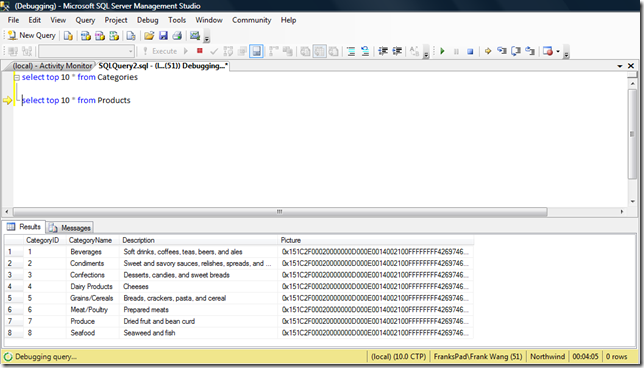Image resolution: width=644 pixels, height=368 pixels.
Task: Open Standard toolbar options overflow arrow
Action: pos(207,38)
